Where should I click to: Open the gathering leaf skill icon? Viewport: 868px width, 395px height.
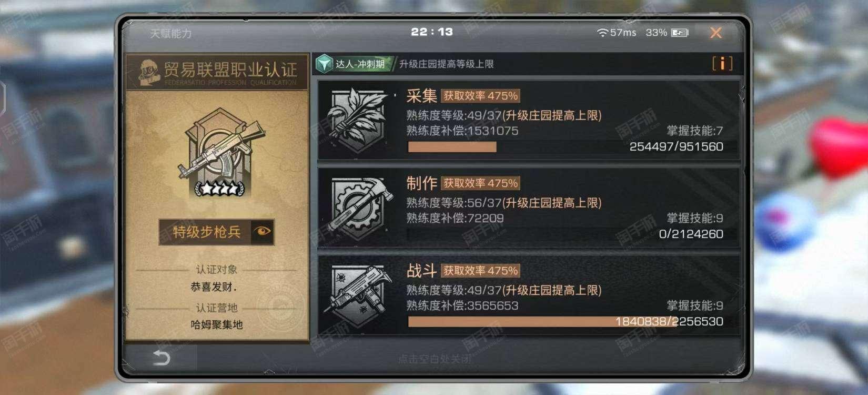tap(358, 120)
